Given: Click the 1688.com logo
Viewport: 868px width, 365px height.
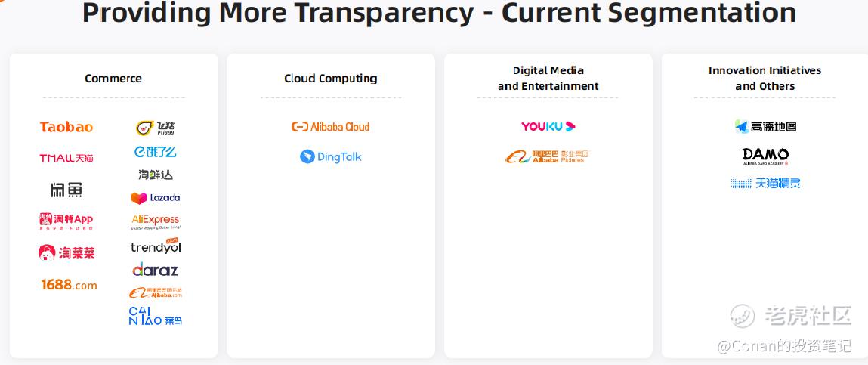Looking at the screenshot, I should [69, 285].
